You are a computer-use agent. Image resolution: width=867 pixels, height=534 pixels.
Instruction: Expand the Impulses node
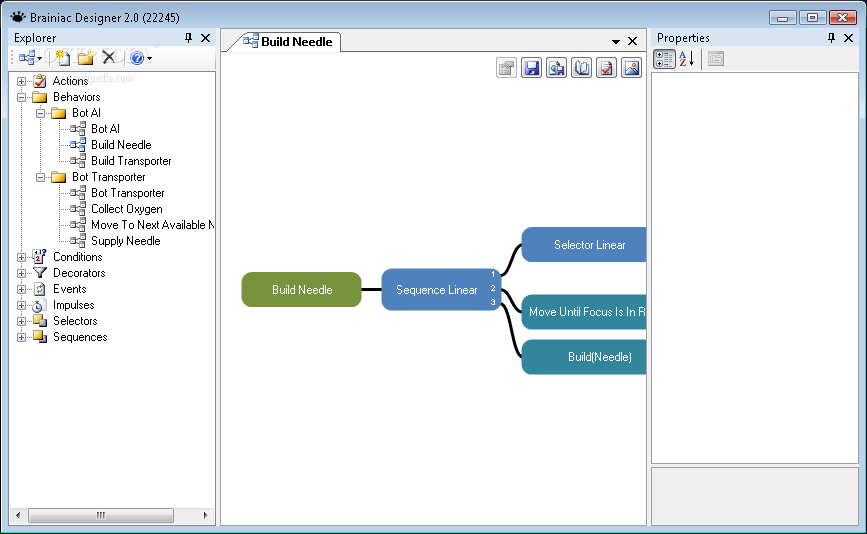pos(21,306)
